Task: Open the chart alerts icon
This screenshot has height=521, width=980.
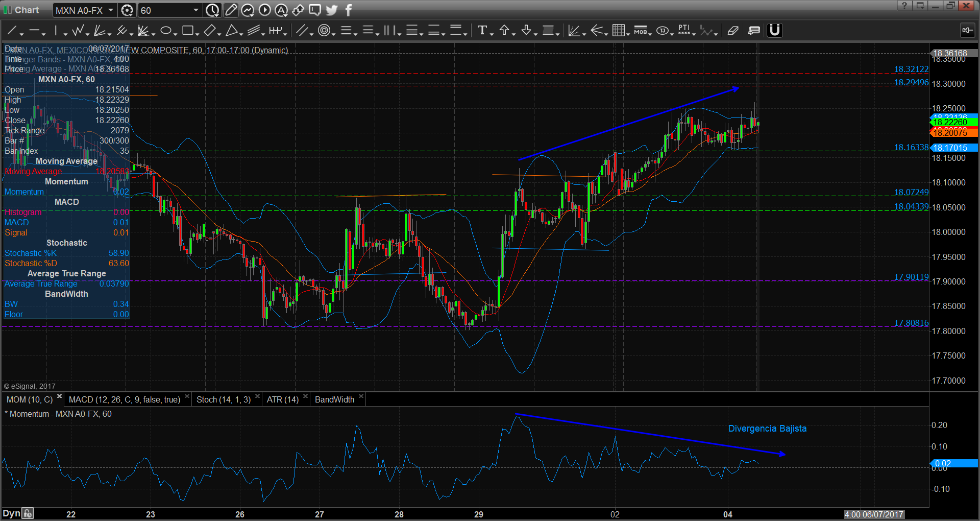Action: click(281, 10)
